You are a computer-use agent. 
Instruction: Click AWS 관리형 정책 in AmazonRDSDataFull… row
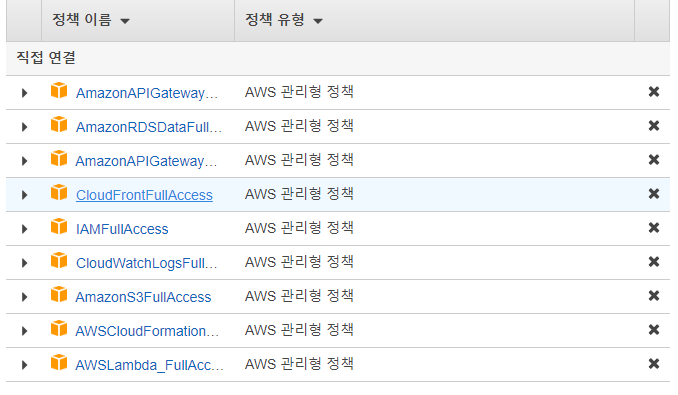click(299, 126)
